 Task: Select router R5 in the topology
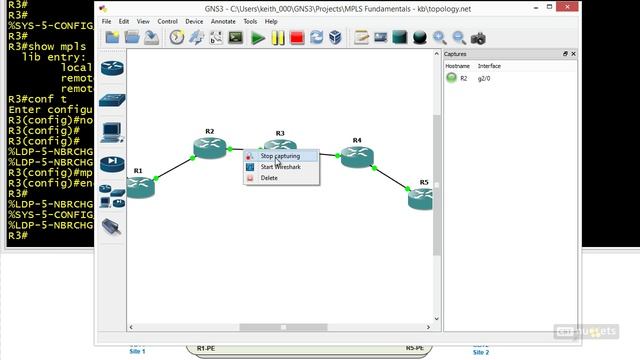[421, 198]
